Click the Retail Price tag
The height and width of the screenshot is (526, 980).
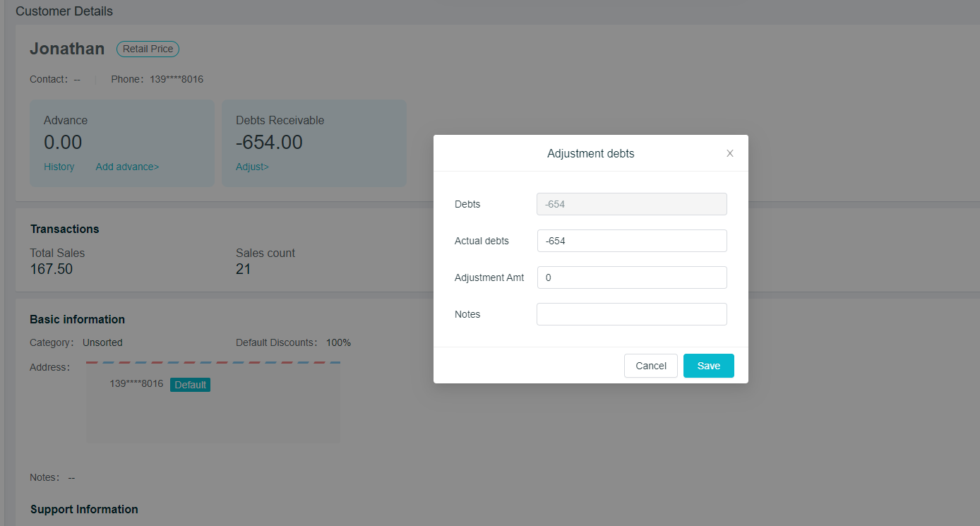tap(148, 49)
